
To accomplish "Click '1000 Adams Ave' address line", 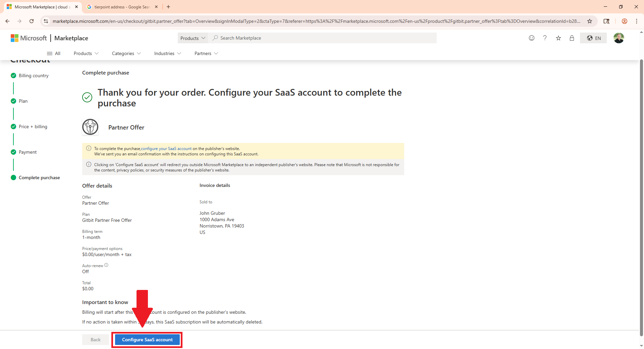I will (x=217, y=219).
